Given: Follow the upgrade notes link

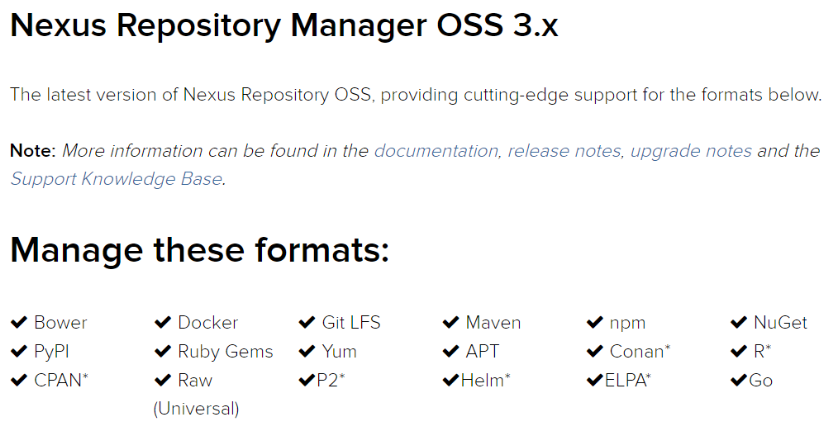Looking at the screenshot, I should (690, 151).
